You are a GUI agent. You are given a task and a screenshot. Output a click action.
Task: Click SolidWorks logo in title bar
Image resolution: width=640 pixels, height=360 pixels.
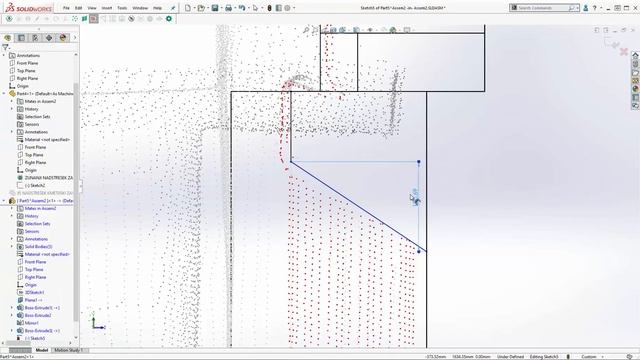[x=29, y=8]
